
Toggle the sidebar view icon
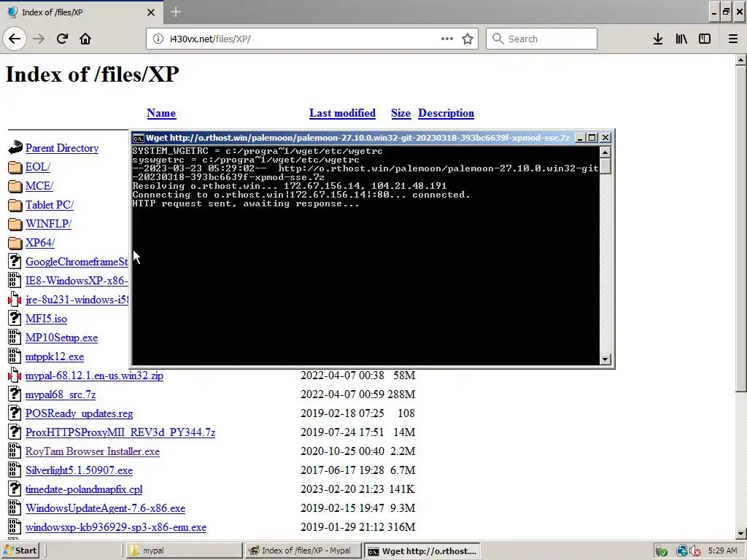point(705,39)
